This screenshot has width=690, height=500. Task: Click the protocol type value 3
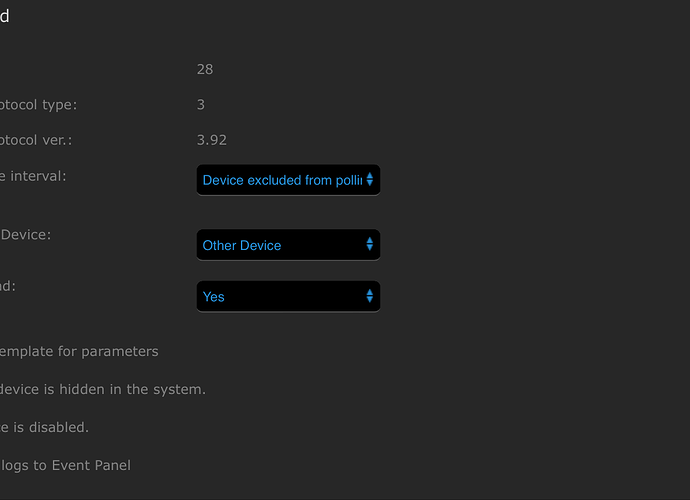tap(201, 104)
